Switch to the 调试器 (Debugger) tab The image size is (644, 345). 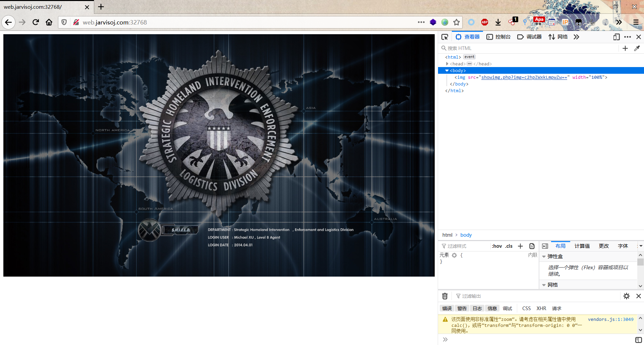pyautogui.click(x=529, y=37)
